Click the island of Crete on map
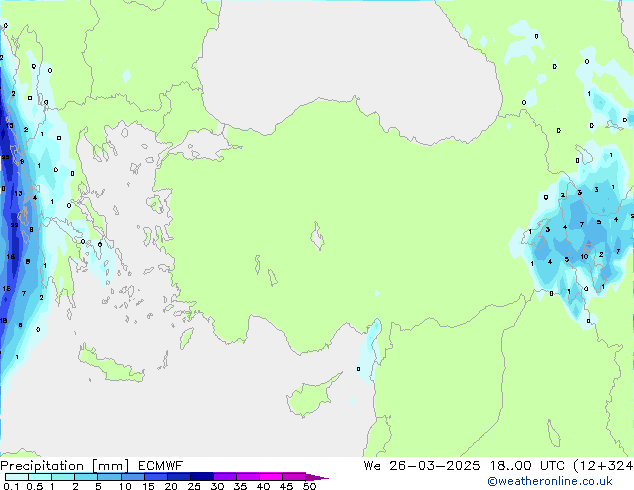The width and height of the screenshot is (634, 490). coord(109,366)
